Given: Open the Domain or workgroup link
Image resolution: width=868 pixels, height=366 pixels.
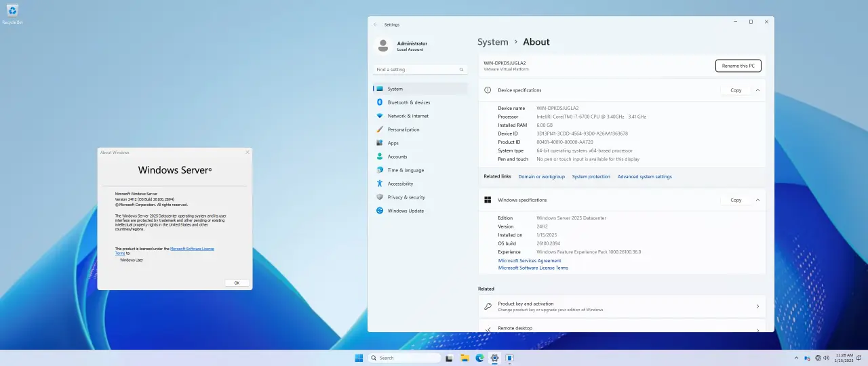Looking at the screenshot, I should coord(541,177).
